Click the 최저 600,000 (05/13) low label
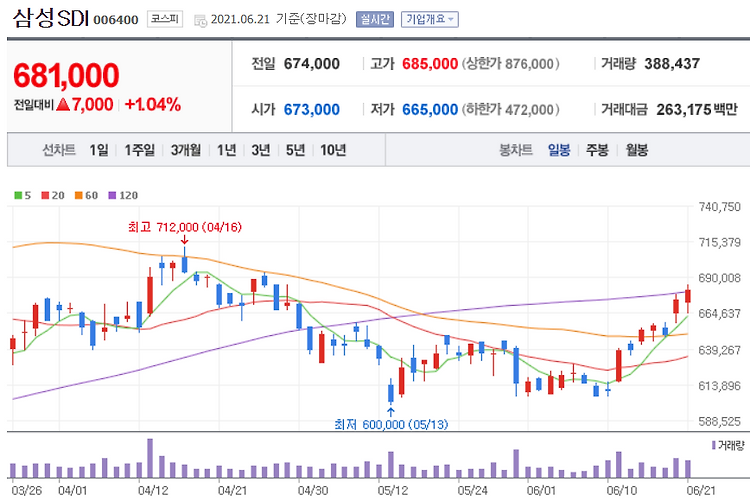This screenshot has height=501, width=750. [x=391, y=424]
